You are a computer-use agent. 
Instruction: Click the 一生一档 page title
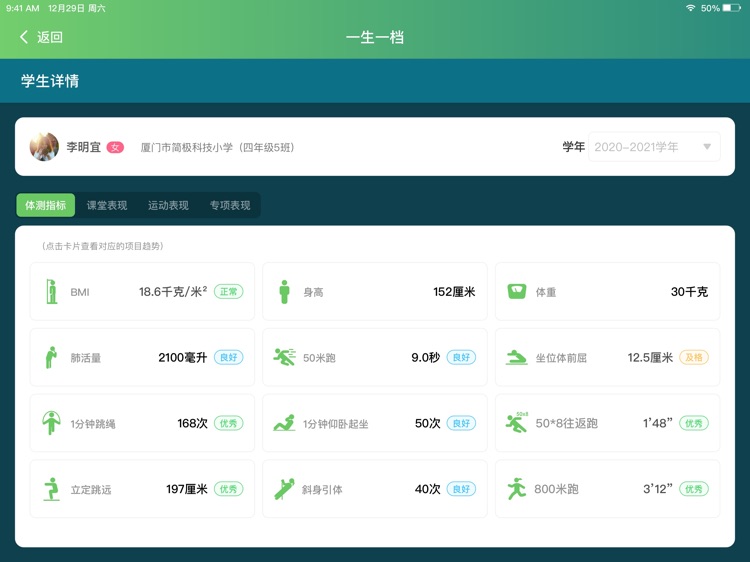coord(375,37)
